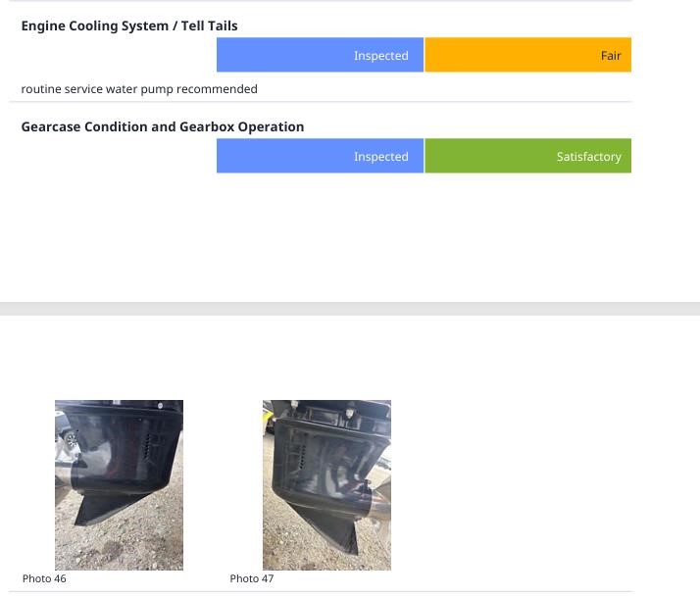Click the Gearcase Condition and Gearbox Operation heading
The height and width of the screenshot is (598, 700).
point(163,126)
